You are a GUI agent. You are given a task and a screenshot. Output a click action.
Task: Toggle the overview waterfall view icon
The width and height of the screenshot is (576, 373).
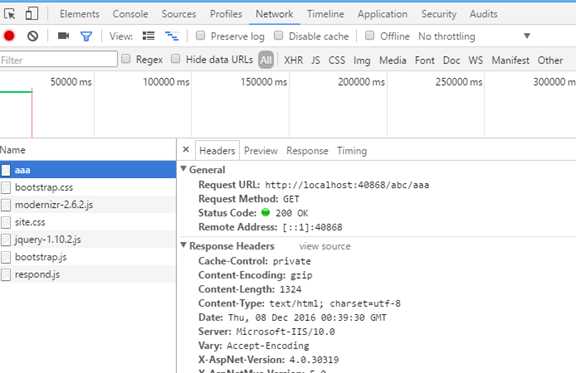coord(172,36)
